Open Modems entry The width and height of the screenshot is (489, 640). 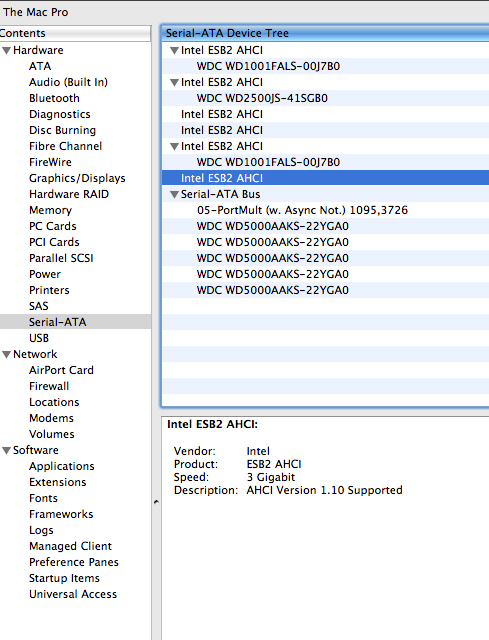pos(51,418)
